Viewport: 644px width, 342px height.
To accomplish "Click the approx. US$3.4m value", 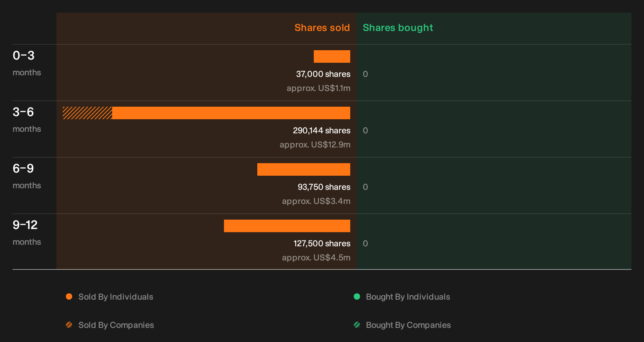I will click(x=316, y=201).
